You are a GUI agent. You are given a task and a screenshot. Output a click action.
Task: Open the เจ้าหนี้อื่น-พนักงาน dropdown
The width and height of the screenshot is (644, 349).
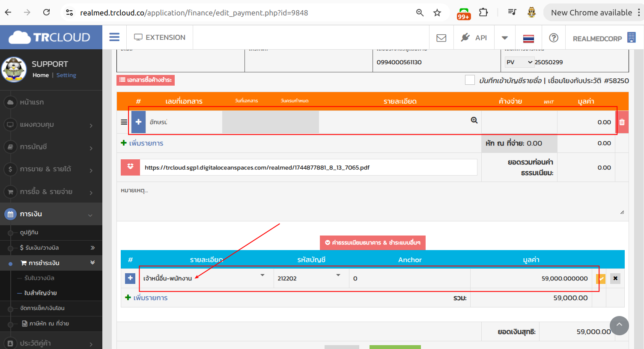pyautogui.click(x=205, y=278)
